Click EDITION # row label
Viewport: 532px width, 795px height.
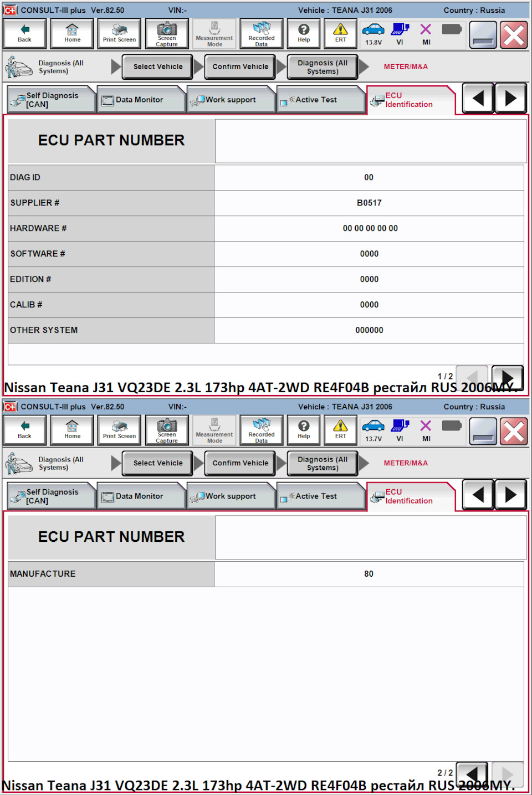[x=30, y=279]
